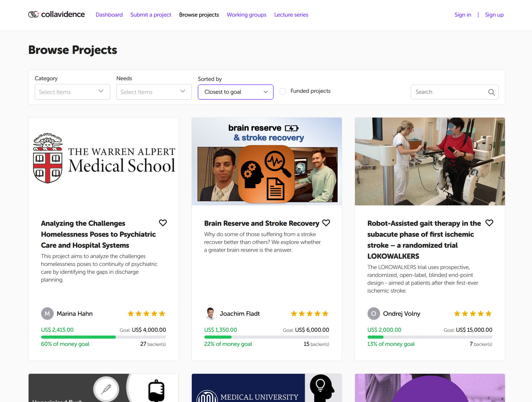This screenshot has height=402, width=532.
Task: Enable the Funded projects checkbox
Action: [x=283, y=91]
